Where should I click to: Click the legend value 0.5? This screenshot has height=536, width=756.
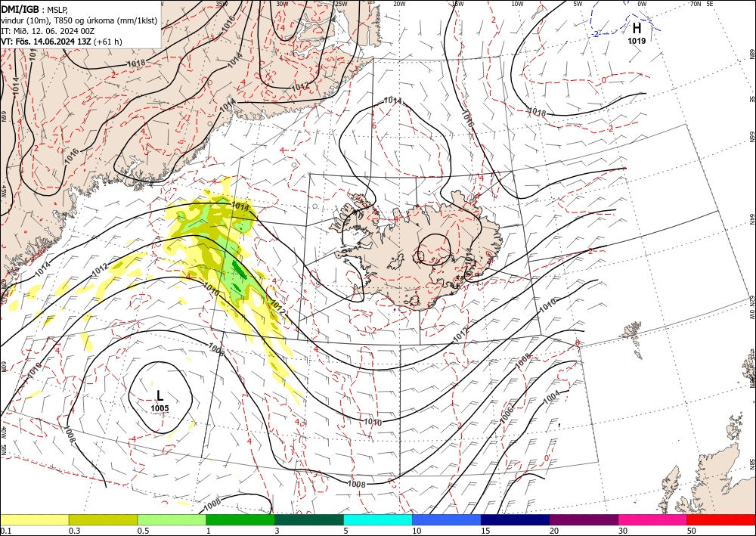coord(143,531)
